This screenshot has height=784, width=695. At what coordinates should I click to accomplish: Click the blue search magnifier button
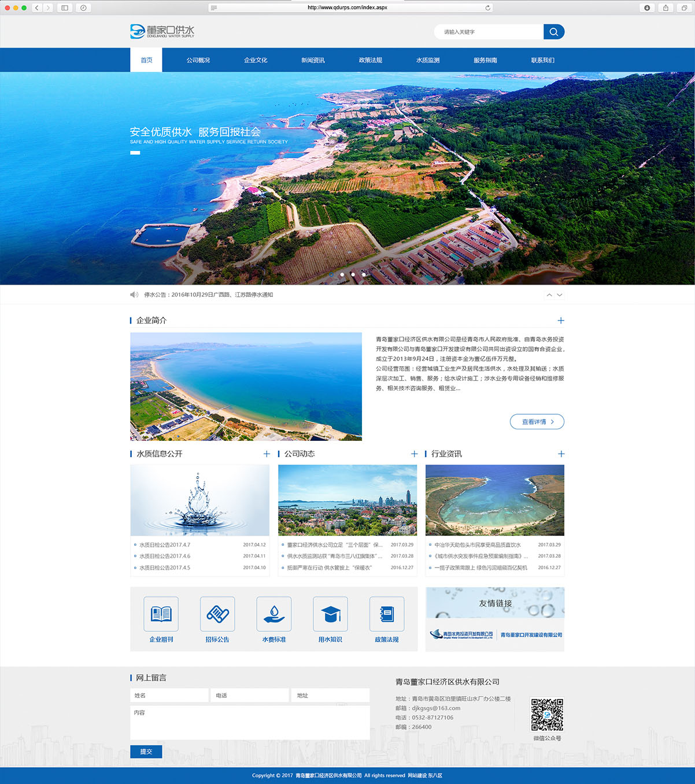(x=553, y=32)
